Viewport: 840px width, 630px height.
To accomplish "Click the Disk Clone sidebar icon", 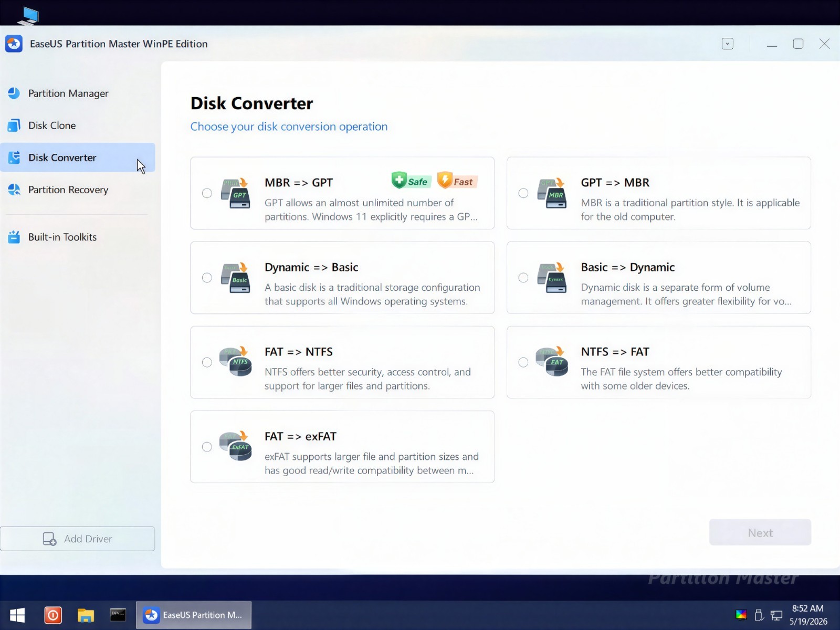I will click(x=14, y=125).
